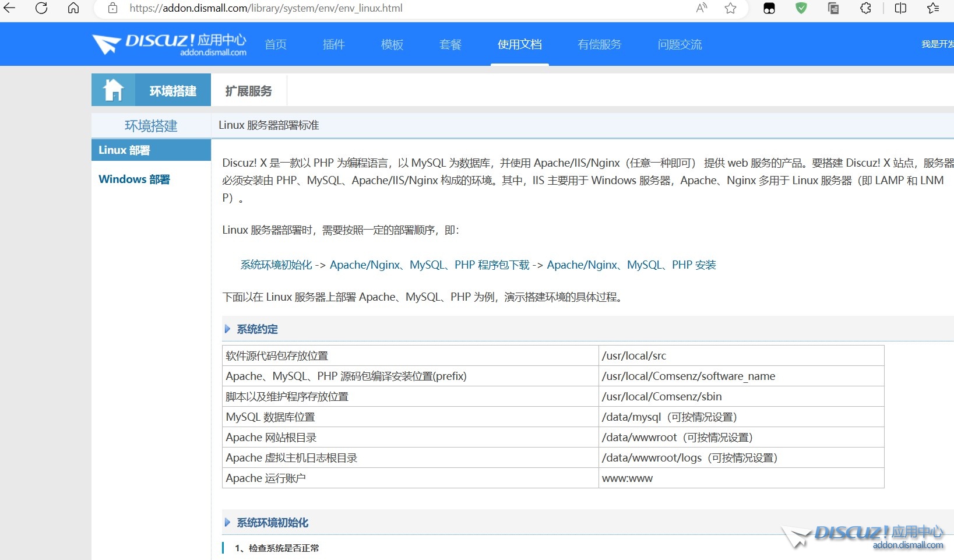
Task: Open Windows 部署 in the sidebar
Action: [x=134, y=179]
